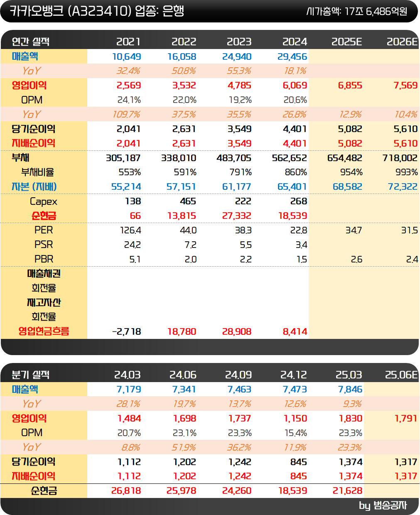Click the quarterly operating profit 1,698
This screenshot has height=515, width=420.
tap(185, 419)
